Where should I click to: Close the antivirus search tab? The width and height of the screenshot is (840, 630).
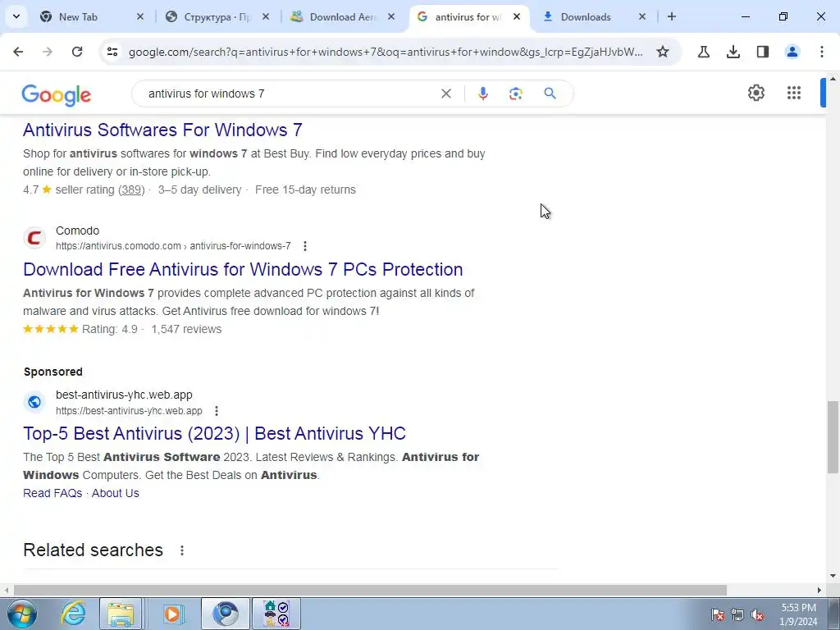[x=517, y=16]
